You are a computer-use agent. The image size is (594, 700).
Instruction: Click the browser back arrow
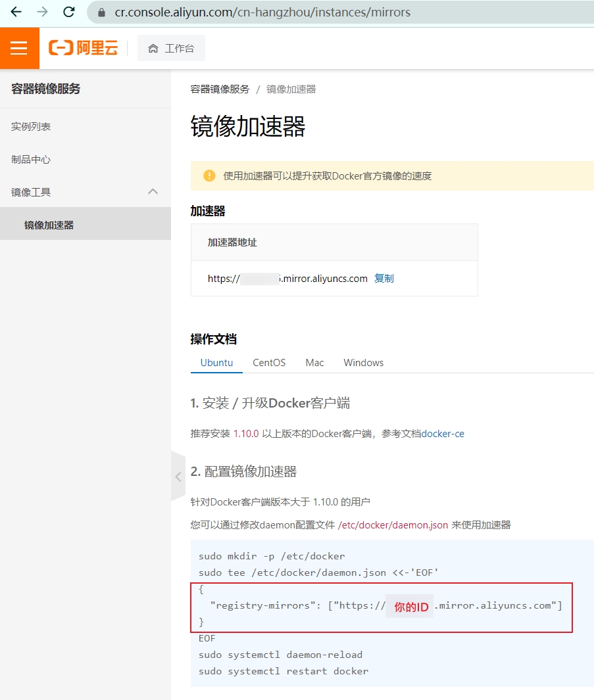[x=16, y=12]
